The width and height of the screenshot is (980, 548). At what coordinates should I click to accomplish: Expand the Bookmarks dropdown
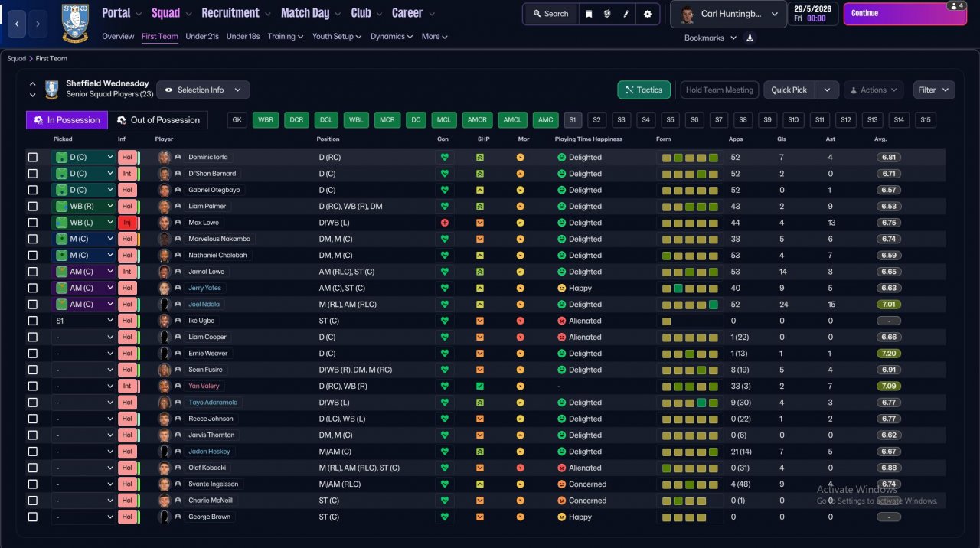click(x=710, y=38)
